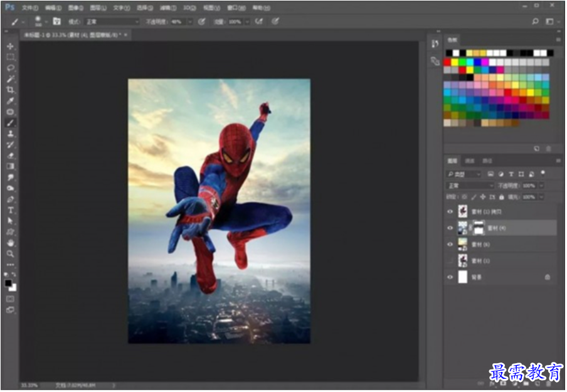The image size is (567, 392).
Task: Select the Eyedropper tool
Action: (x=11, y=101)
